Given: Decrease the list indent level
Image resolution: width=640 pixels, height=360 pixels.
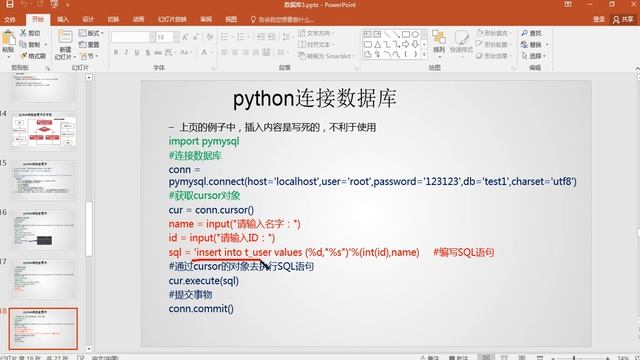Looking at the screenshot, I should (261, 37).
